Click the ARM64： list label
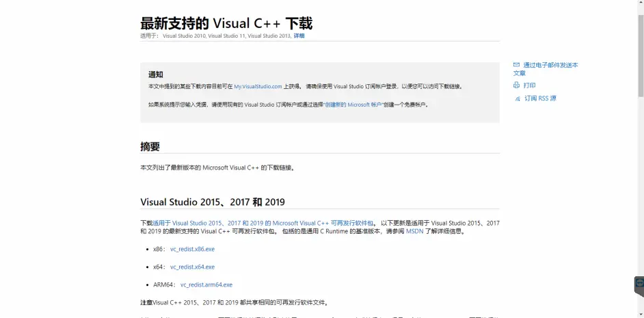 tap(165, 284)
